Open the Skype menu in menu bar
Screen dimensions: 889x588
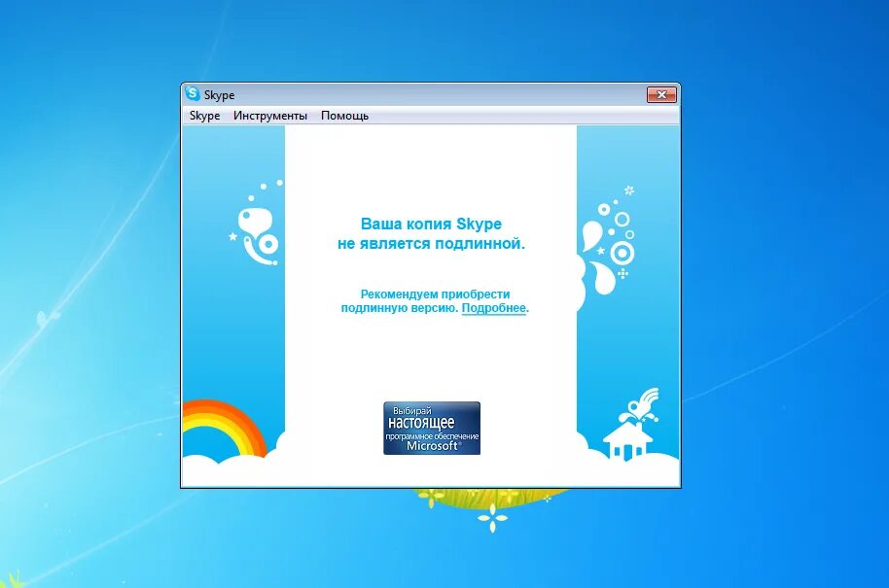(x=204, y=116)
